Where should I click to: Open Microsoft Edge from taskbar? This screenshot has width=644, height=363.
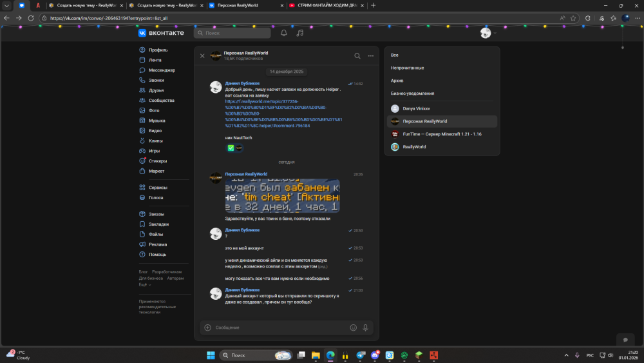[x=330, y=355]
